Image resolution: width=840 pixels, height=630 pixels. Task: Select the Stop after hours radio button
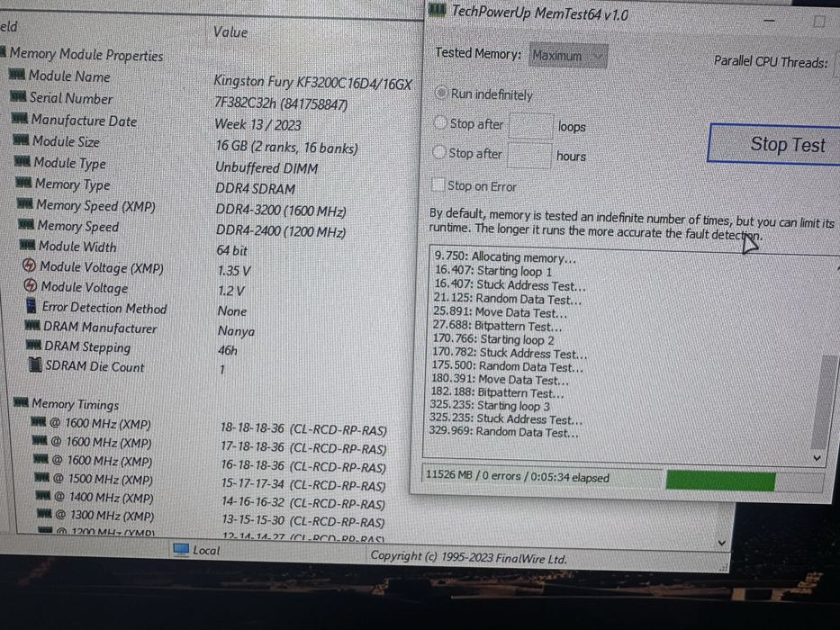438,153
